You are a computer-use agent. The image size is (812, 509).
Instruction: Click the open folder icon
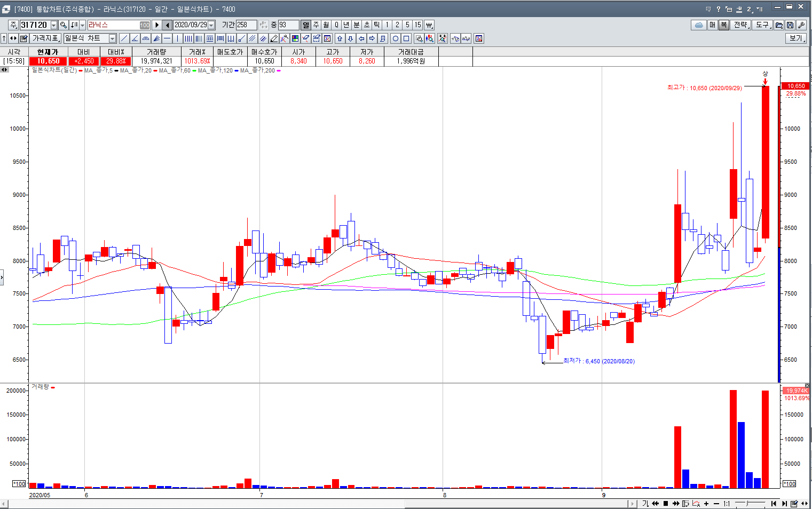(778, 25)
